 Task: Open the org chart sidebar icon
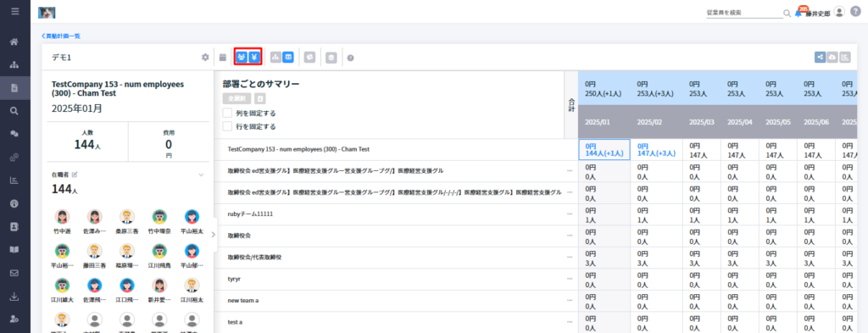coord(15,64)
